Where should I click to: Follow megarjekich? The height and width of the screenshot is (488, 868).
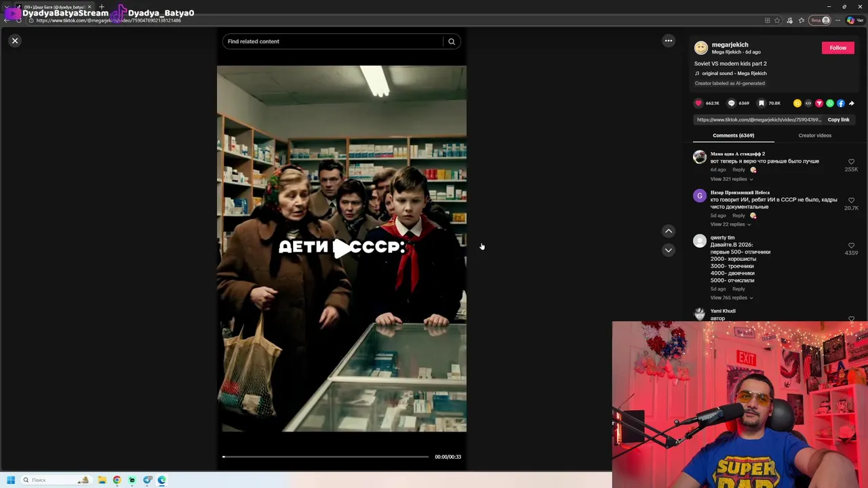coord(838,47)
